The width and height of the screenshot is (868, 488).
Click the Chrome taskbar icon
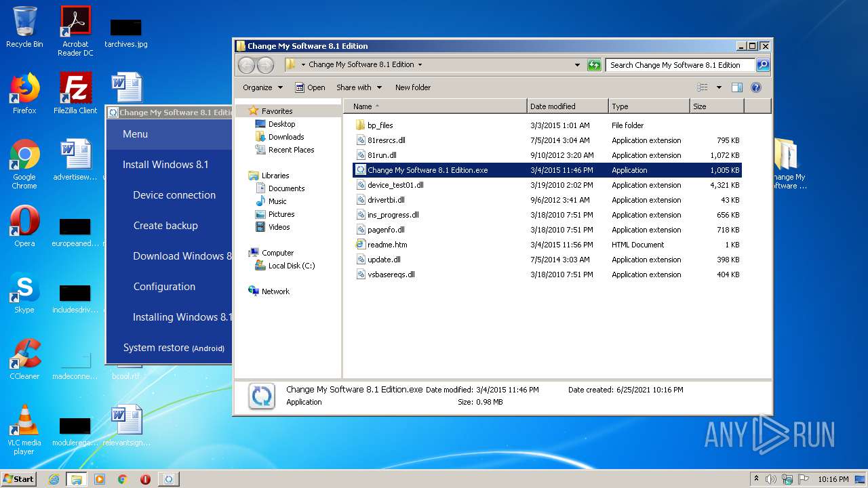tap(122, 479)
